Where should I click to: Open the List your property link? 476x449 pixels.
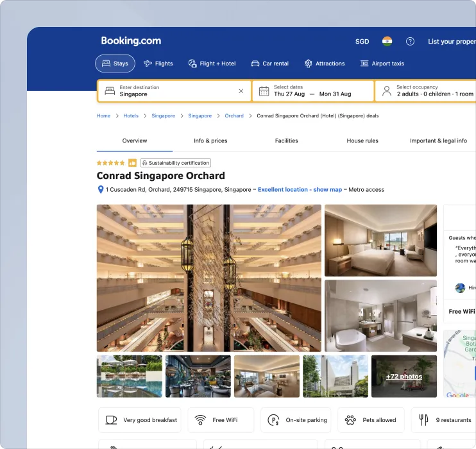click(452, 42)
